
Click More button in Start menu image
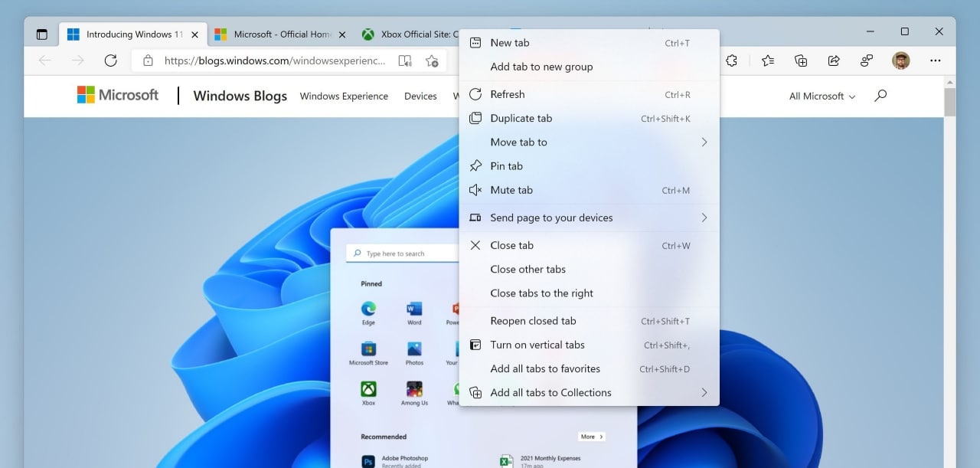pyautogui.click(x=592, y=437)
